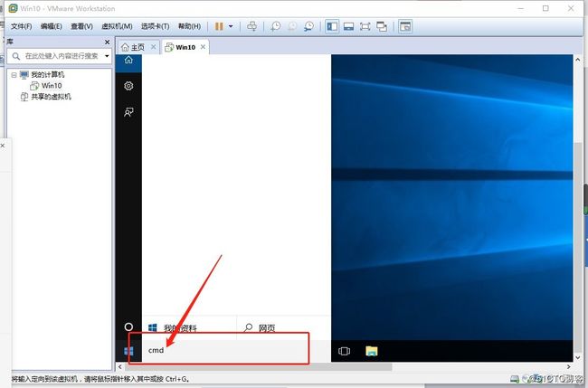Close the library panel
Image resolution: width=588 pixels, height=388 pixels.
point(108,42)
